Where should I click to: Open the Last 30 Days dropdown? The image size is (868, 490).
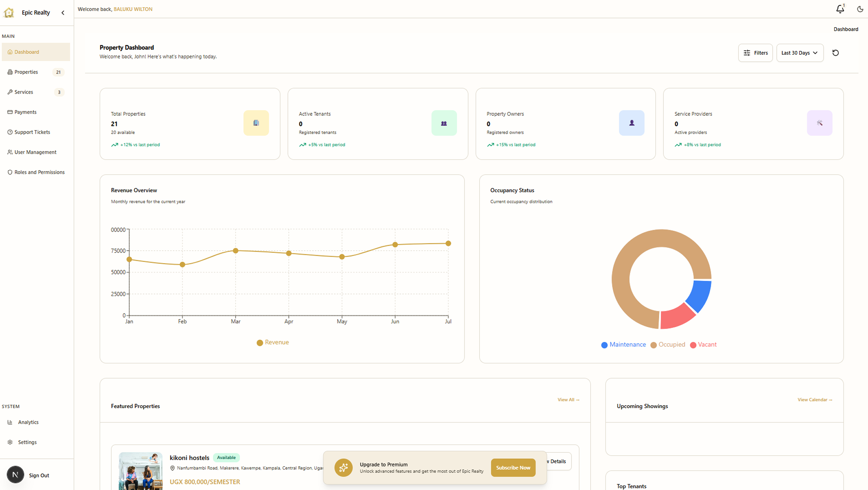(799, 53)
